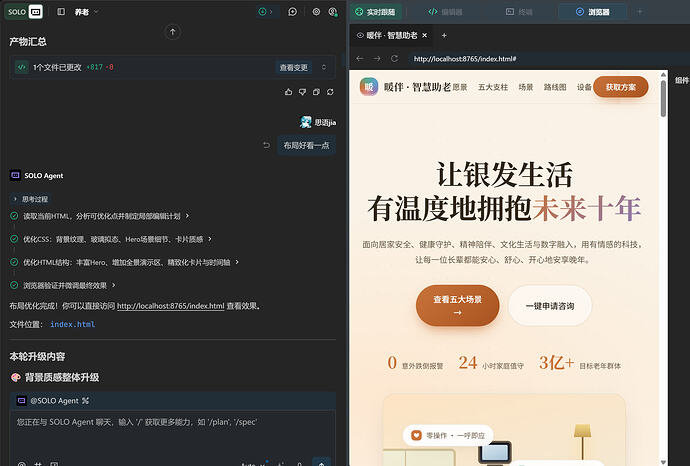Open the user account avatar icon
Viewport: 690px width, 466px height.
point(333,12)
